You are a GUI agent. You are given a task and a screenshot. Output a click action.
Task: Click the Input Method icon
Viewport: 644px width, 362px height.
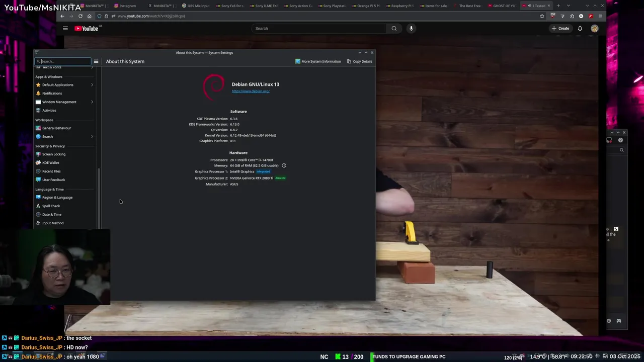pos(38,223)
